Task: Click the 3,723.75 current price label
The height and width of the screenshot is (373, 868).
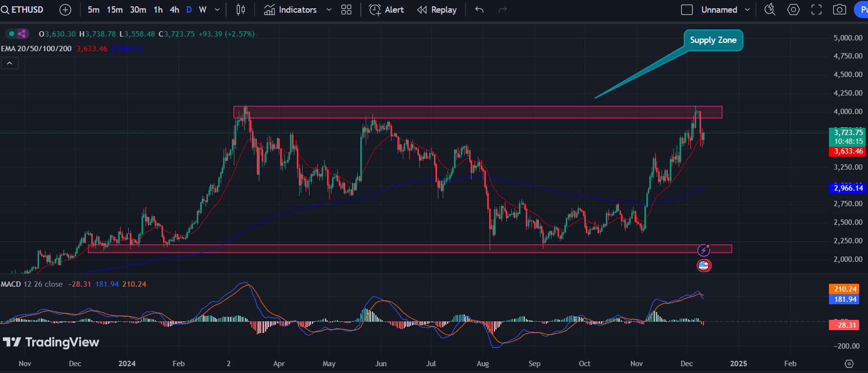Action: pyautogui.click(x=848, y=133)
